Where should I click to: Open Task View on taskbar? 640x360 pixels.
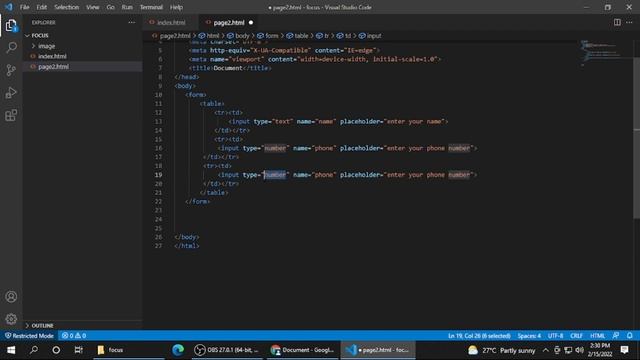(x=78, y=350)
